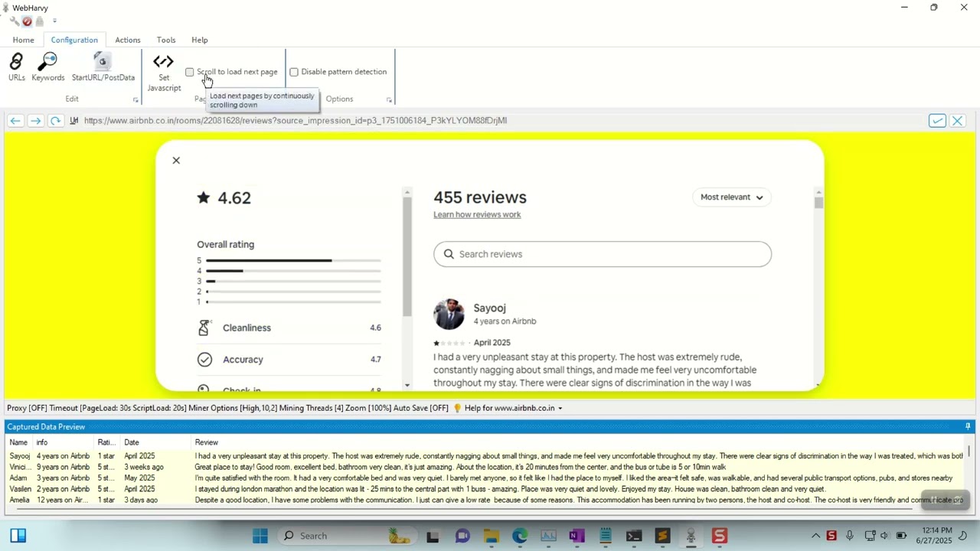Click the rating panel scroll down arrow
The height and width of the screenshot is (551, 980).
tap(407, 385)
